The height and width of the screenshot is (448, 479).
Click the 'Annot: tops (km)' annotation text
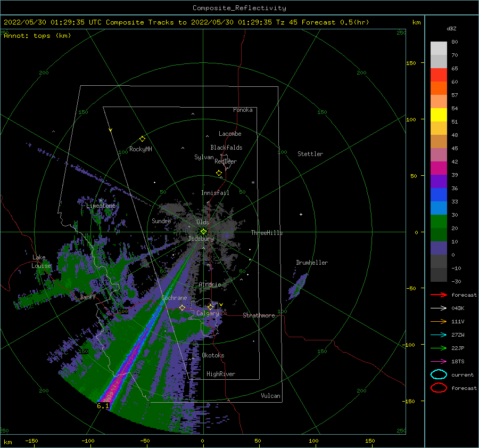coord(37,36)
